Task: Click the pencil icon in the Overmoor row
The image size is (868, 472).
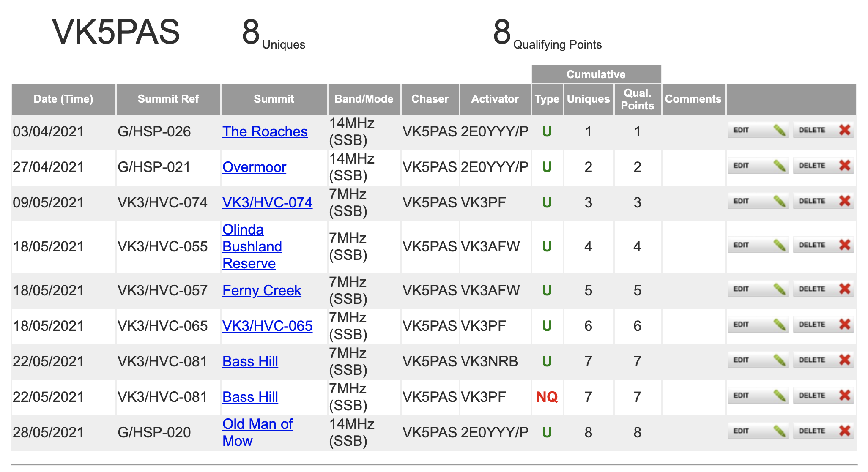Action: (x=779, y=166)
